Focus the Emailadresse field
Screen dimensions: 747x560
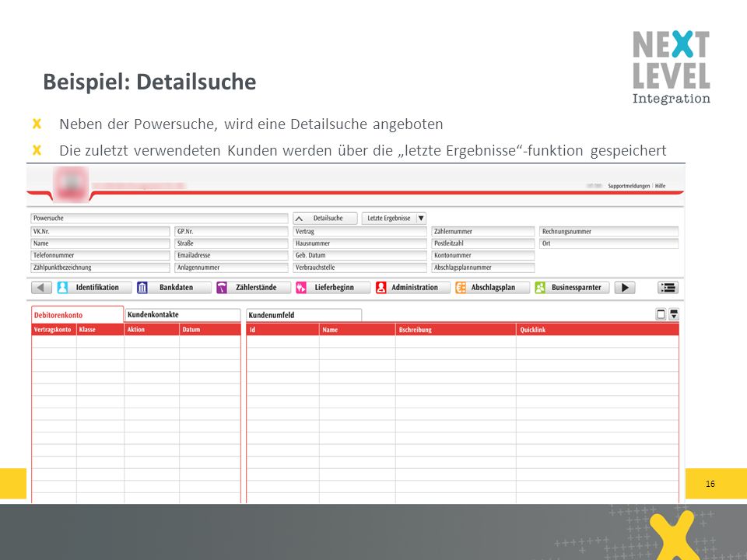tap(232, 255)
